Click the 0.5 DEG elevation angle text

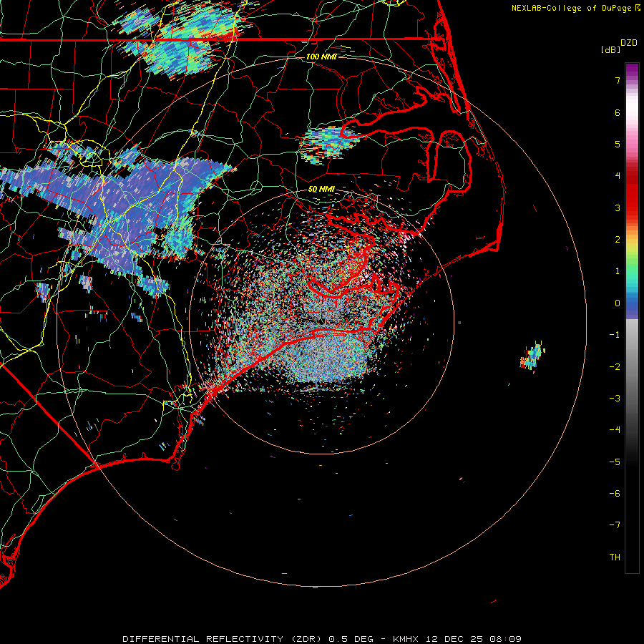click(351, 639)
